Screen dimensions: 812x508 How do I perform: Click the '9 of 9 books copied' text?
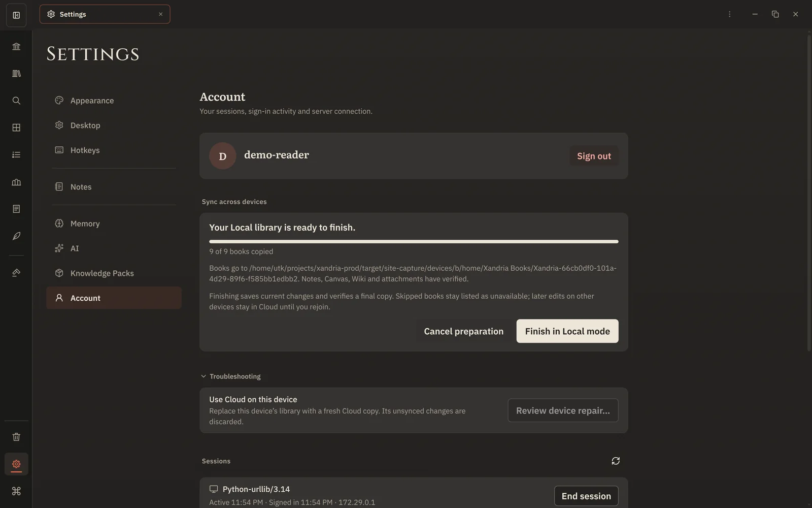pos(241,251)
